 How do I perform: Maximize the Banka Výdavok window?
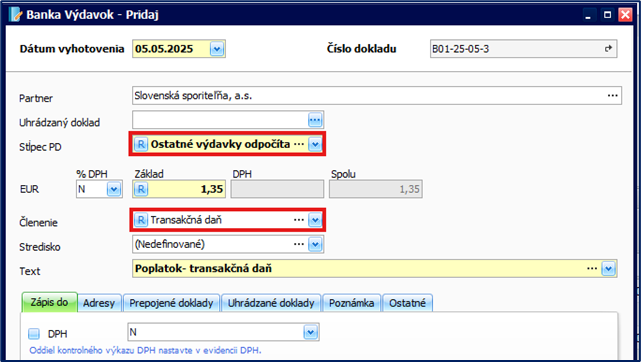point(607,15)
